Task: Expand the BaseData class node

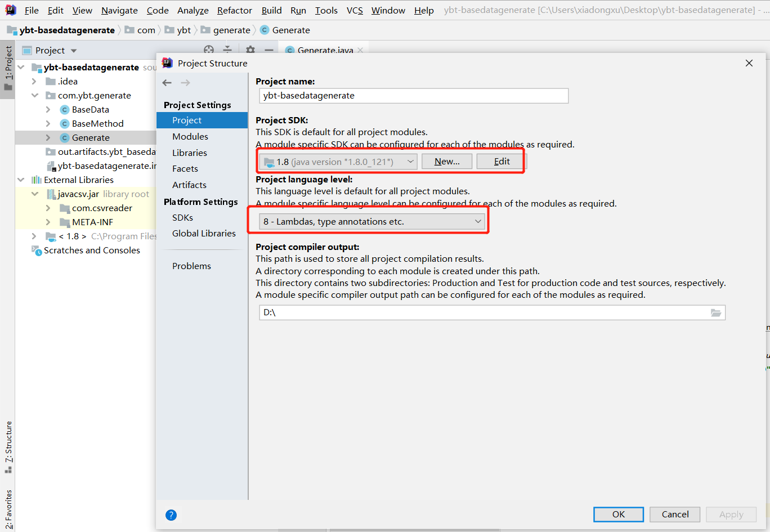Action: (48, 110)
